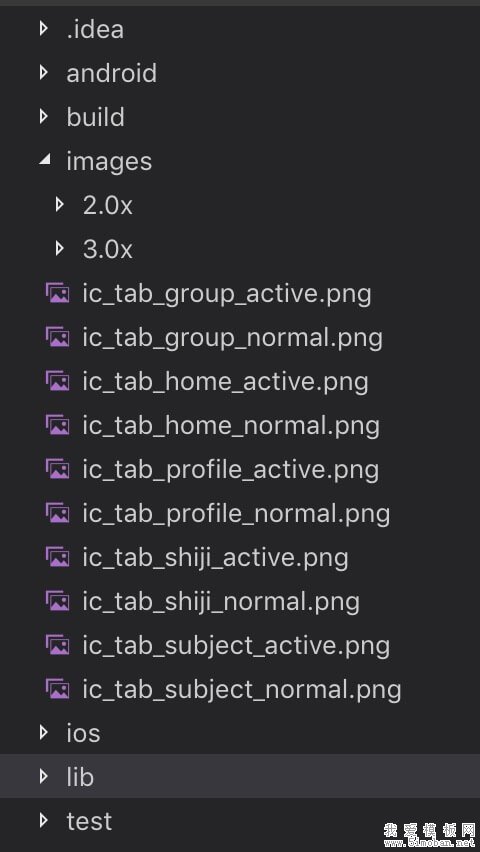The width and height of the screenshot is (480, 852).
Task: Click image icon beside ic_tab_profile_active.png
Action: click(x=58, y=469)
